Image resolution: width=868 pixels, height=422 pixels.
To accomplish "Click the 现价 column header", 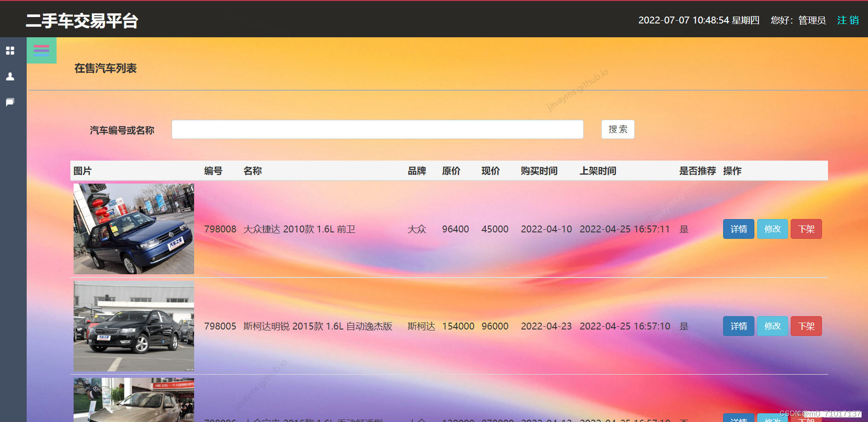I will [491, 171].
